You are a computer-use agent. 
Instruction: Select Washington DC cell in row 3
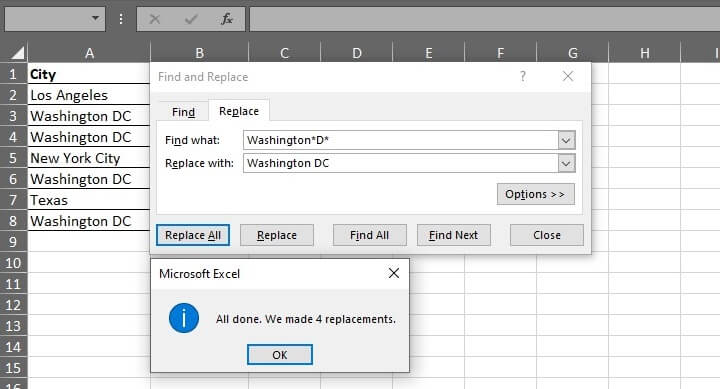(x=89, y=116)
